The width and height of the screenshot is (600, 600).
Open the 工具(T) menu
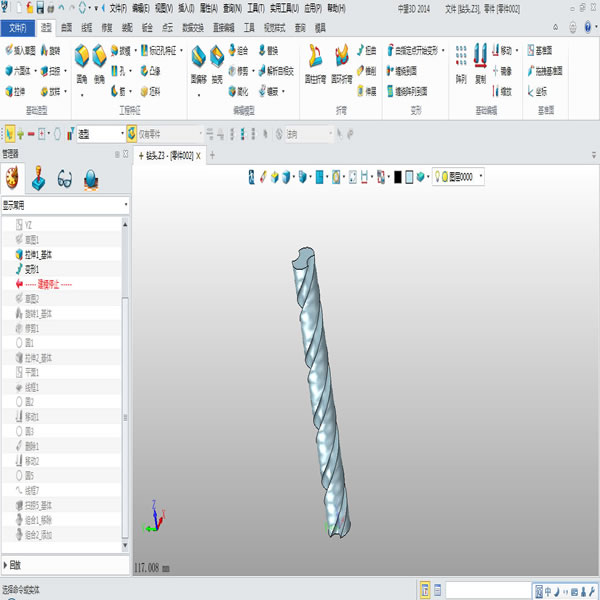(255, 8)
